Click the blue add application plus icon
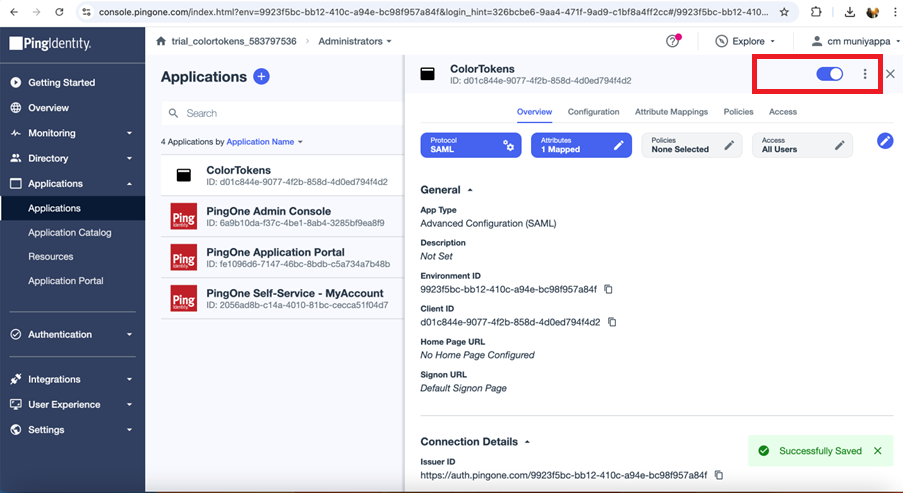Screen dimensions: 903x493 point(261,76)
